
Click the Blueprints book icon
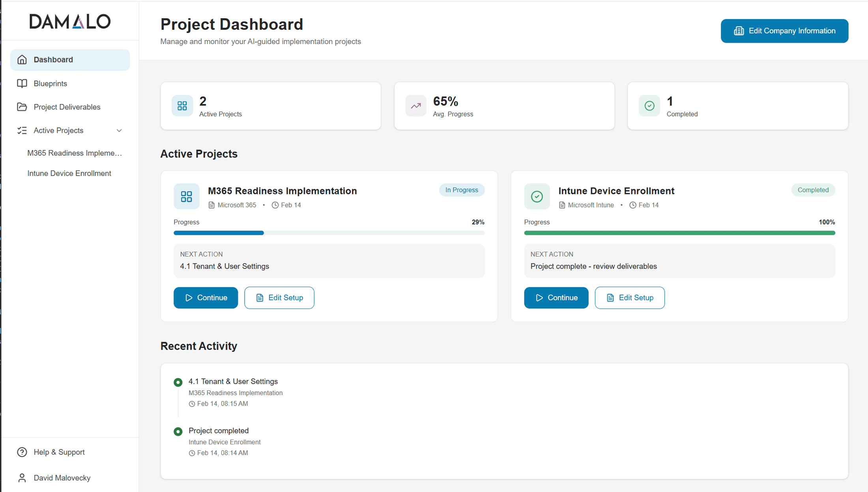(x=22, y=84)
